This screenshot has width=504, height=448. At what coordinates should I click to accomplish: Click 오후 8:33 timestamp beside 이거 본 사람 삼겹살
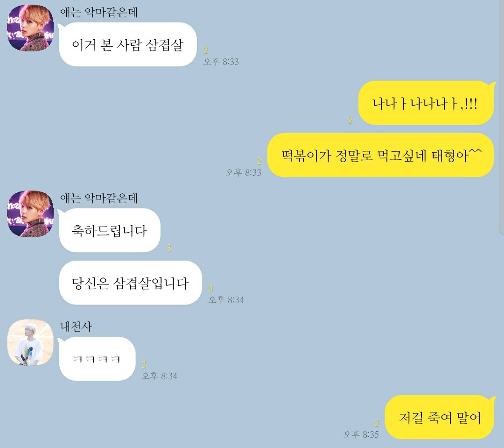click(x=221, y=62)
